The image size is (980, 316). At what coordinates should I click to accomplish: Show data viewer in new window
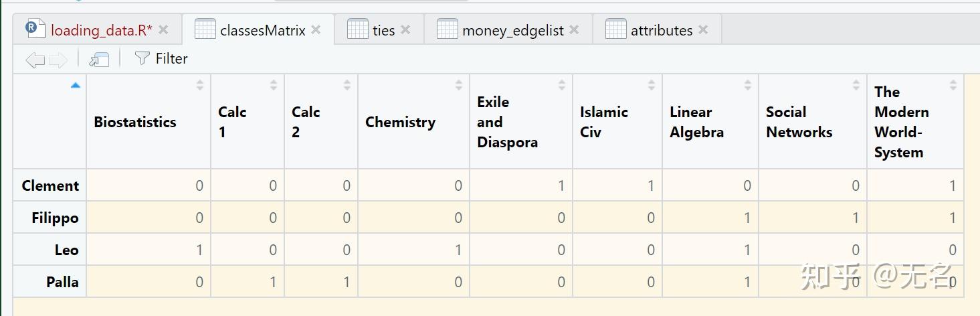pos(99,60)
